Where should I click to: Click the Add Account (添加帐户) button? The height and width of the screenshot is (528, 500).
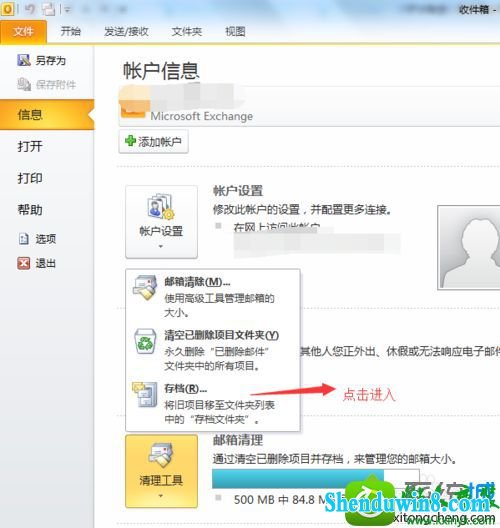tap(154, 141)
